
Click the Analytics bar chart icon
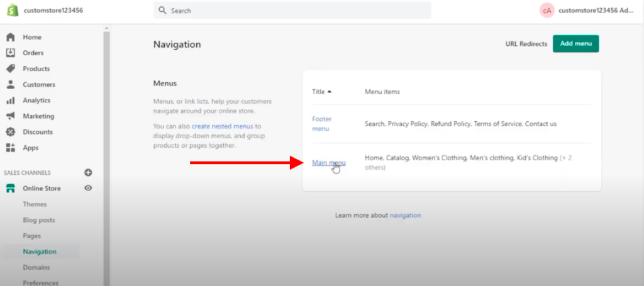10,100
